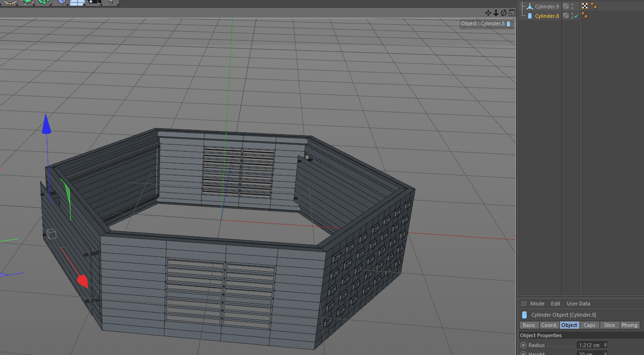Open the Mode menu in Attribute Manager
This screenshot has width=644, height=355.
pyautogui.click(x=537, y=304)
